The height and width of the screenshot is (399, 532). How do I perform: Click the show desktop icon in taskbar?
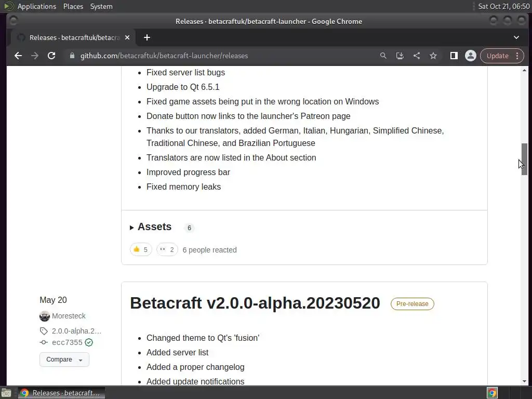[6, 393]
